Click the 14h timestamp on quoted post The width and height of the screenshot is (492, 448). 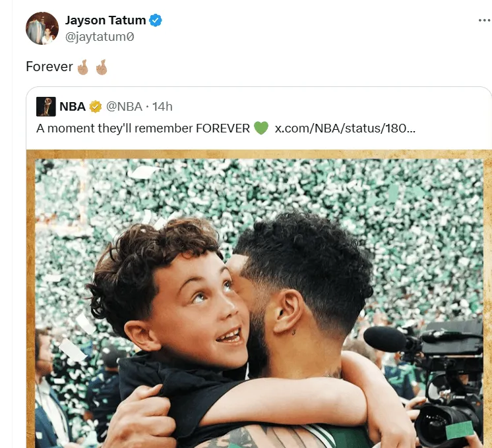coord(163,107)
